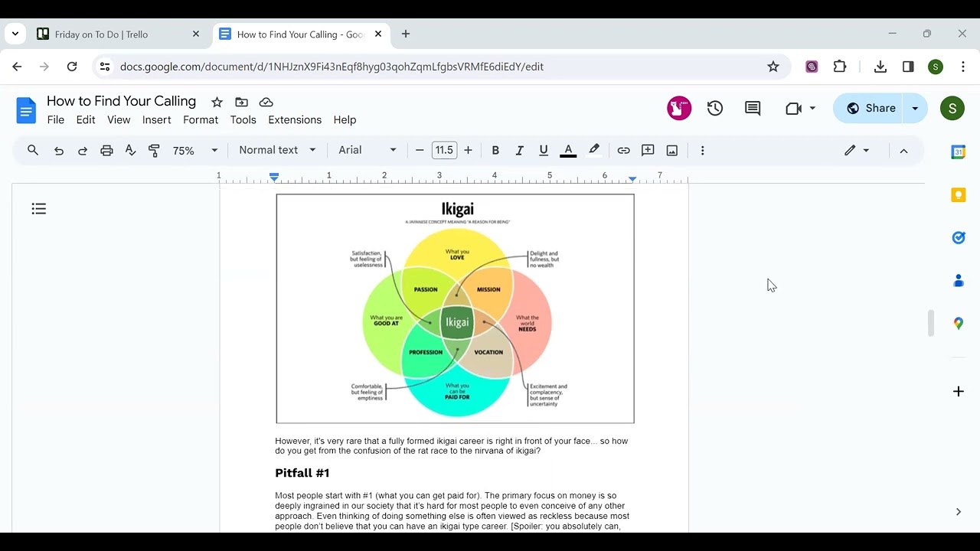Screen dimensions: 980x551
Task: Open the Google Tasks side panel icon
Action: (958, 238)
